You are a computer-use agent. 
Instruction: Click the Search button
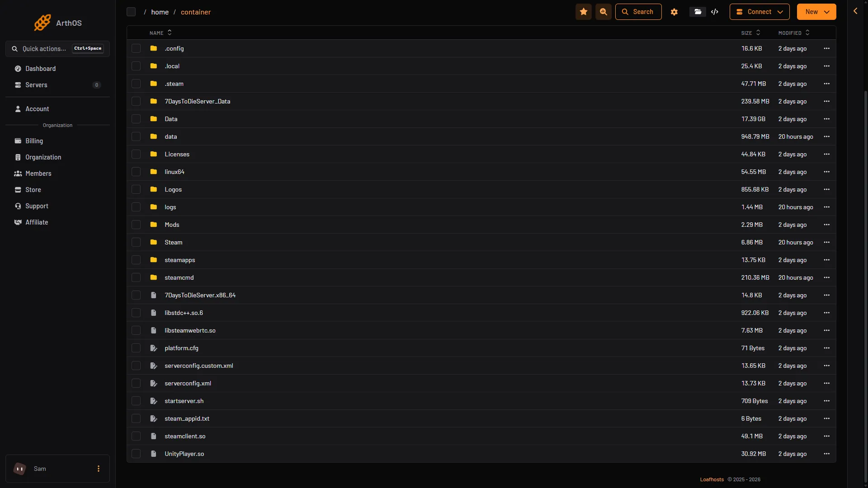(x=638, y=12)
